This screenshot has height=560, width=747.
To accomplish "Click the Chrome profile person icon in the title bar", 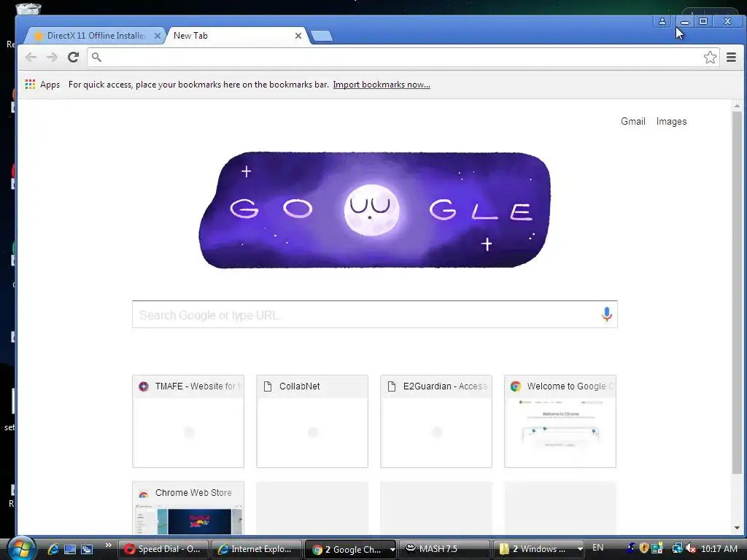I will click(x=662, y=21).
